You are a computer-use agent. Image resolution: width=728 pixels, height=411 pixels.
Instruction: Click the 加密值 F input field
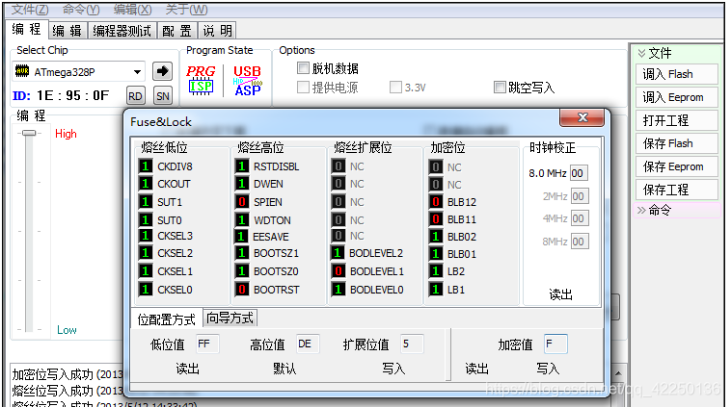556,344
